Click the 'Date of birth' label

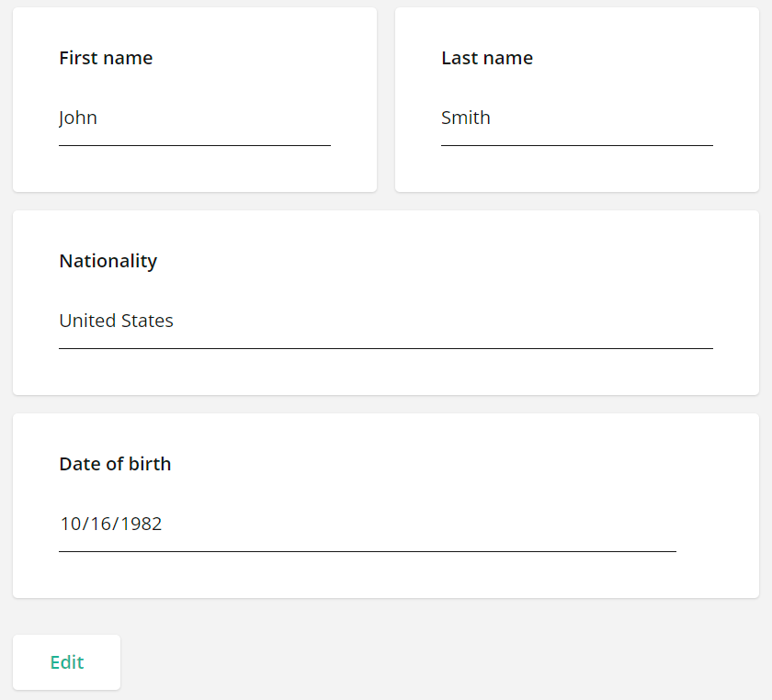pos(115,464)
